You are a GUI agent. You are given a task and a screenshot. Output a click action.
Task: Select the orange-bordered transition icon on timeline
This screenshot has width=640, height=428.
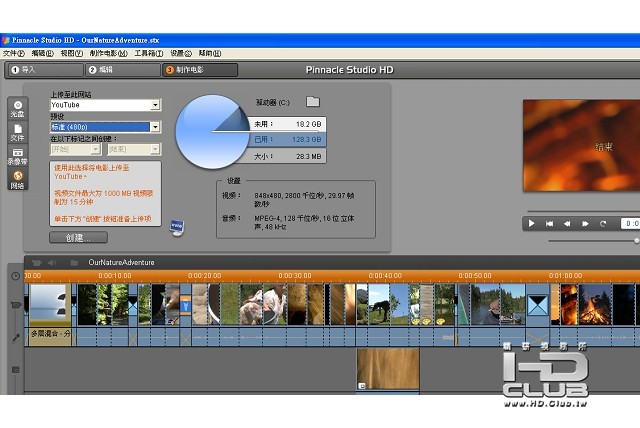click(185, 305)
